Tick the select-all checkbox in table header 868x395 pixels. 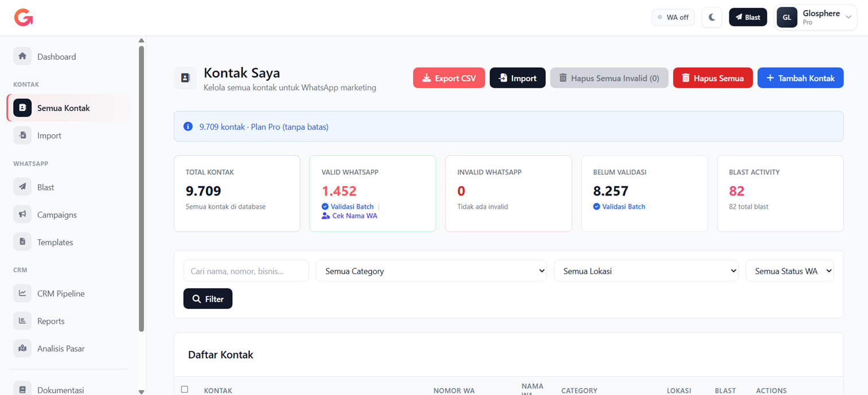pyautogui.click(x=185, y=389)
